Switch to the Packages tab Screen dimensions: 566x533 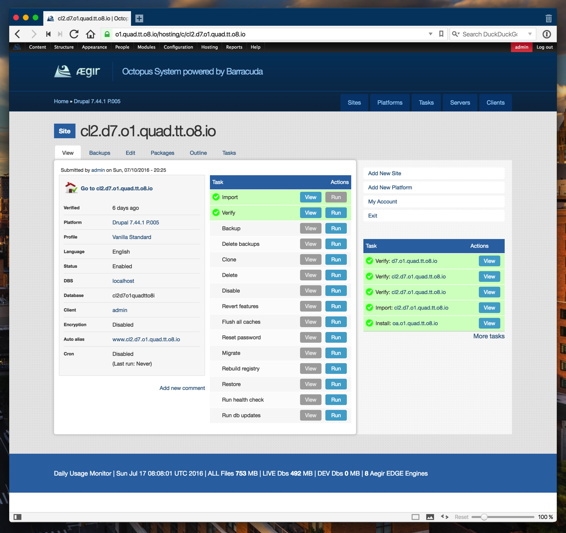[x=162, y=153]
